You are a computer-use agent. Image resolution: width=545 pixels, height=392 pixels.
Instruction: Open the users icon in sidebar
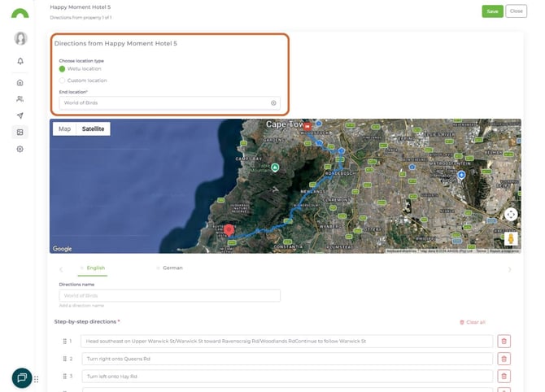[x=20, y=99]
